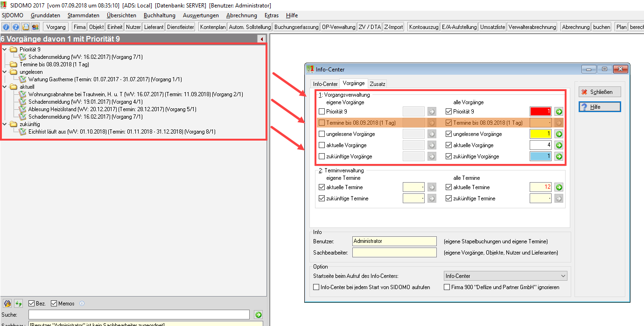
Task: Click the Buchungserfassung toolbar button
Action: click(x=296, y=27)
